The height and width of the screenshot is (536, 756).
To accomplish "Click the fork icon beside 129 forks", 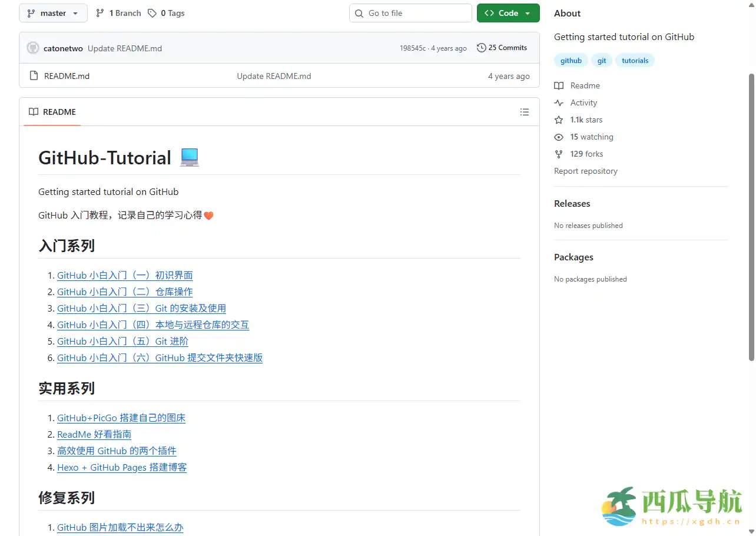I will 558,154.
